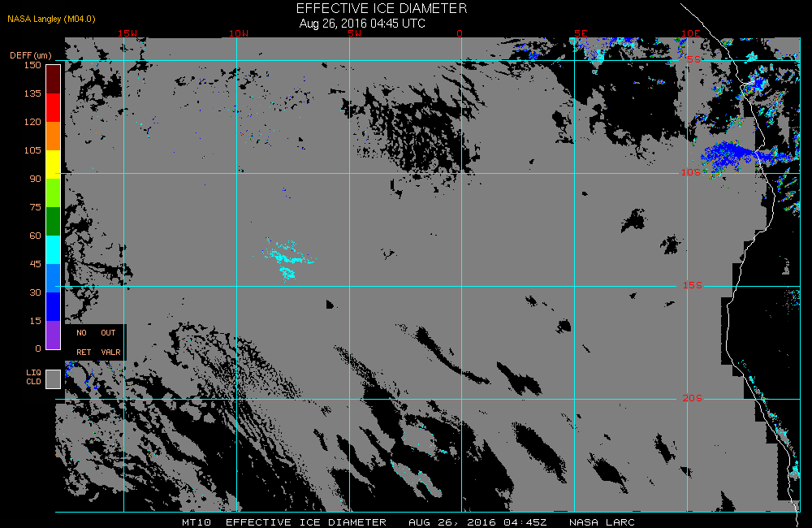Click the 135 value on the color scale
Image resolution: width=812 pixels, height=528 pixels.
pyautogui.click(x=32, y=93)
